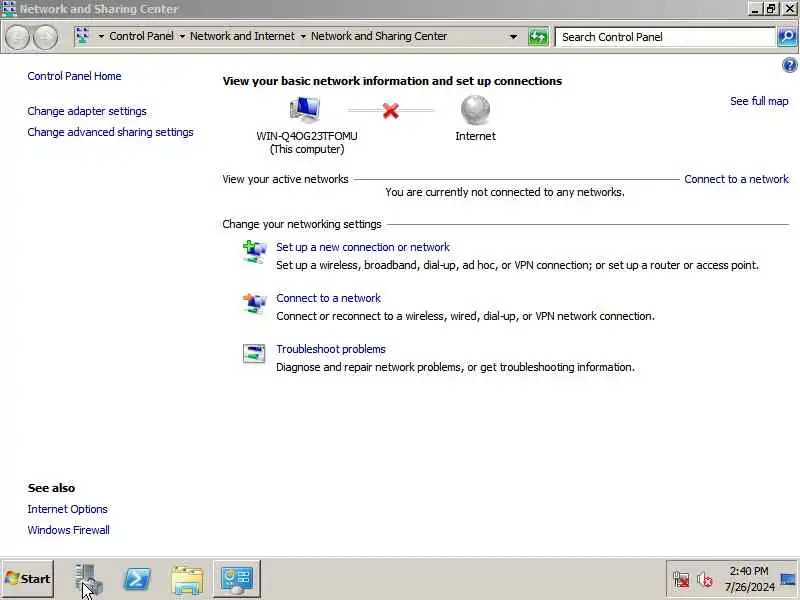The width and height of the screenshot is (800, 600).
Task: Click the Show desktop icon in tray
Action: pos(789,580)
